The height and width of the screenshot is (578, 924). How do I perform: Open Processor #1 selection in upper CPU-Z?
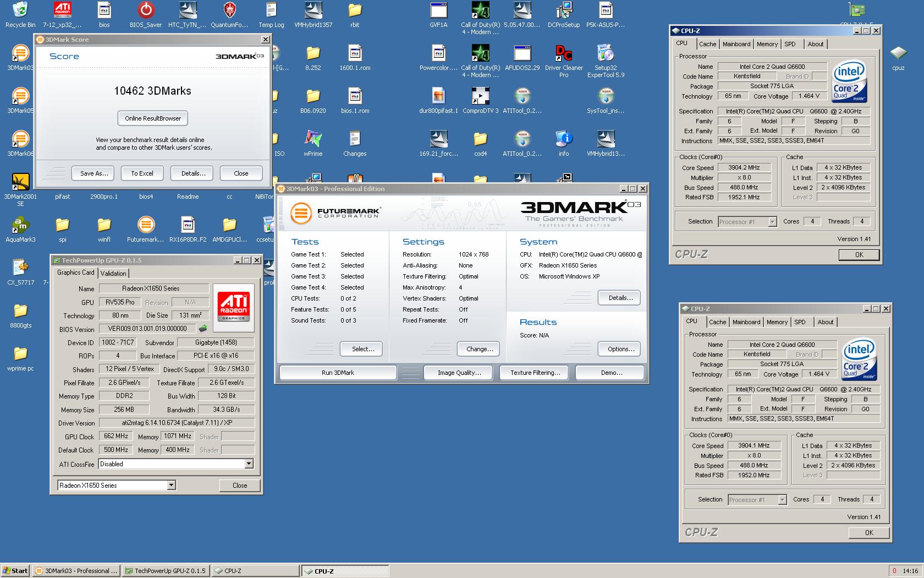pos(772,222)
